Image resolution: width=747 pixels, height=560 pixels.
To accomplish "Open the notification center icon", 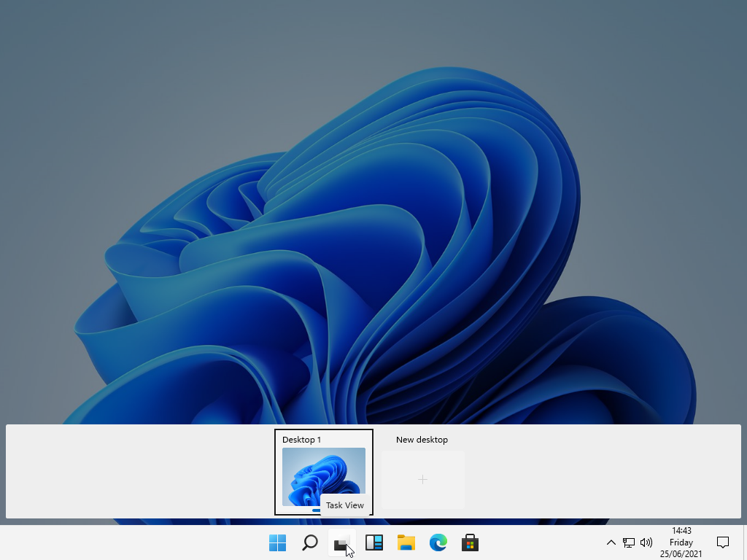I will [723, 542].
